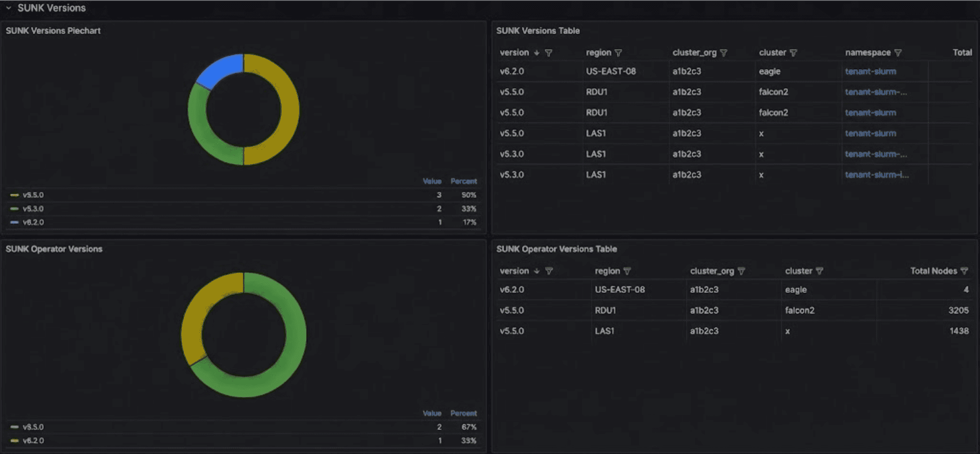Toggle v5.5.0 series in Operator Versions legend
Viewport: 980px width, 454px height.
click(x=33, y=427)
